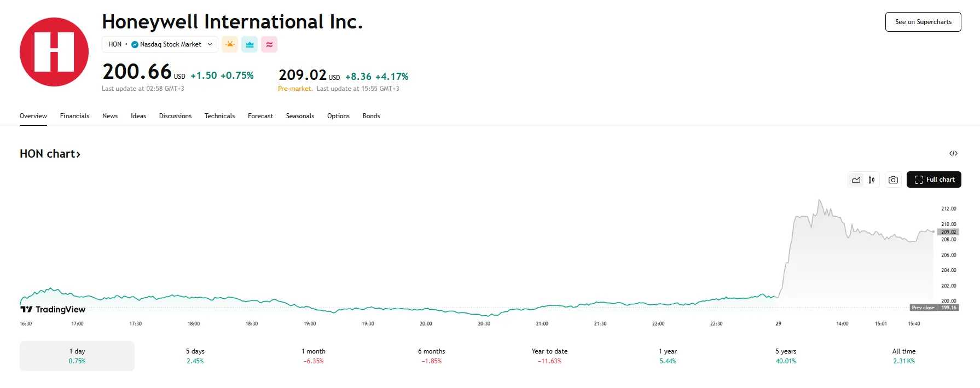The image size is (980, 388).
Task: Select the Year to date range
Action: tap(549, 356)
